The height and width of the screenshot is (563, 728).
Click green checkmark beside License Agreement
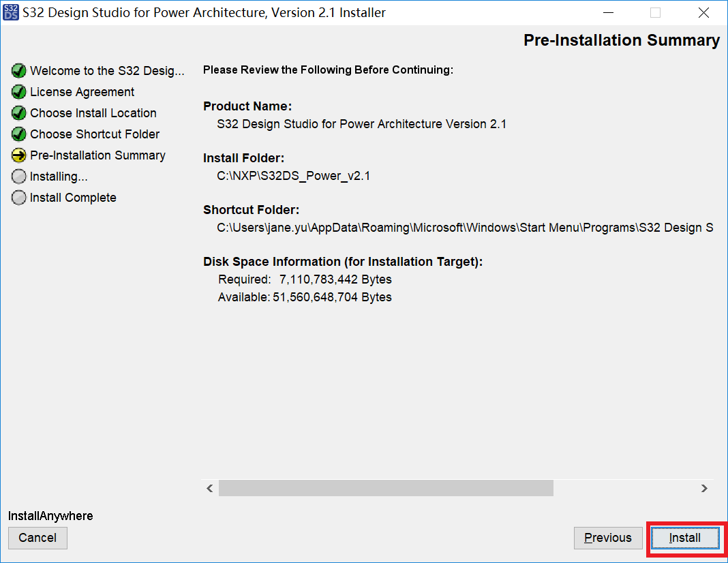19,92
